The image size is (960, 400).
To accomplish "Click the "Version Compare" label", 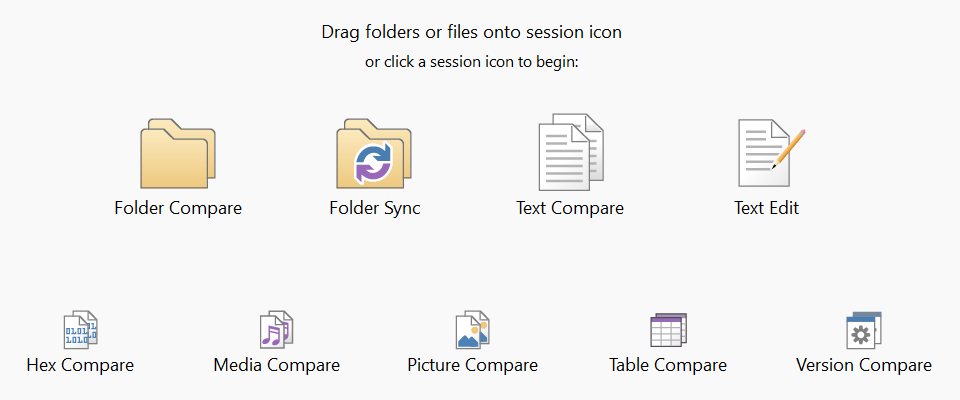I will (x=864, y=365).
